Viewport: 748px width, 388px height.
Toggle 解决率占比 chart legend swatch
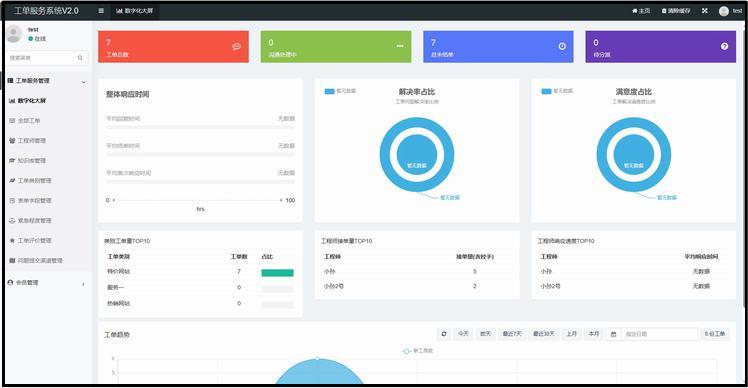(329, 91)
